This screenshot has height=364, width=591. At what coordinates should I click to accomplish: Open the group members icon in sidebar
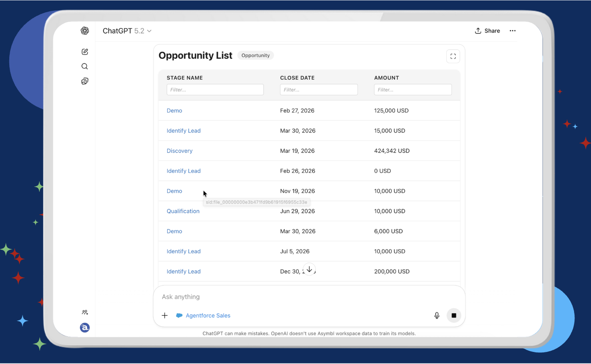(85, 312)
